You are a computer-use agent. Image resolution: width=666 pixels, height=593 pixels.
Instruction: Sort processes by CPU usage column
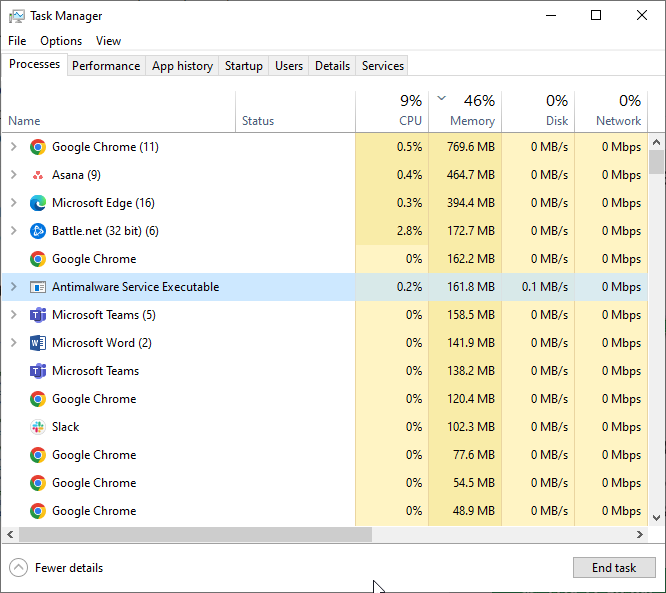point(392,111)
